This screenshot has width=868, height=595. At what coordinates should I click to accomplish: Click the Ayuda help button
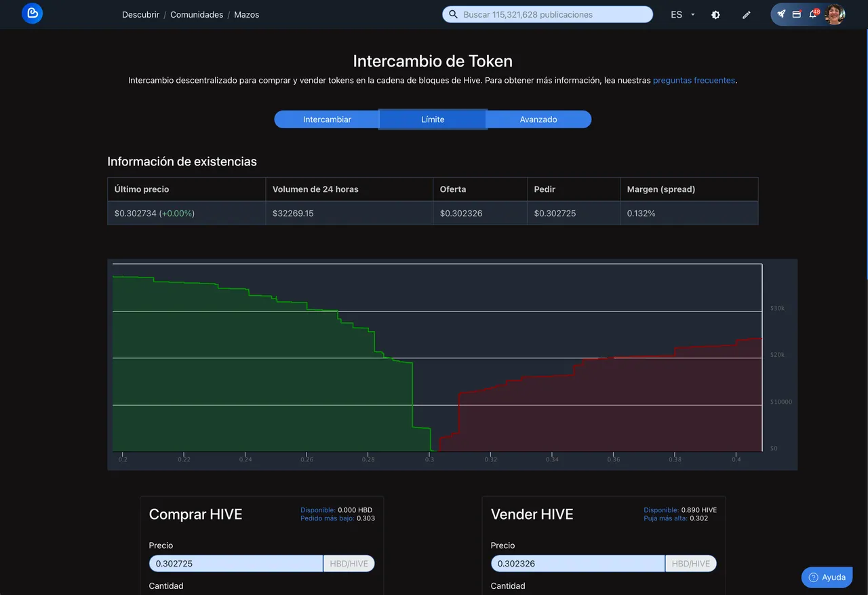coord(827,577)
